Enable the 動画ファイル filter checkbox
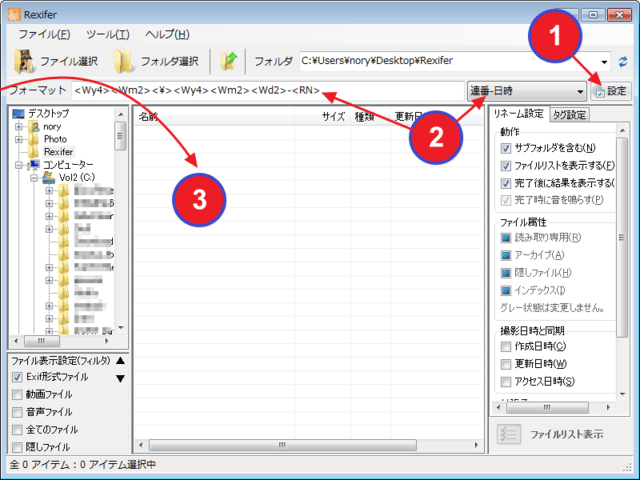Viewport: 640px width, 480px height. [x=17, y=394]
